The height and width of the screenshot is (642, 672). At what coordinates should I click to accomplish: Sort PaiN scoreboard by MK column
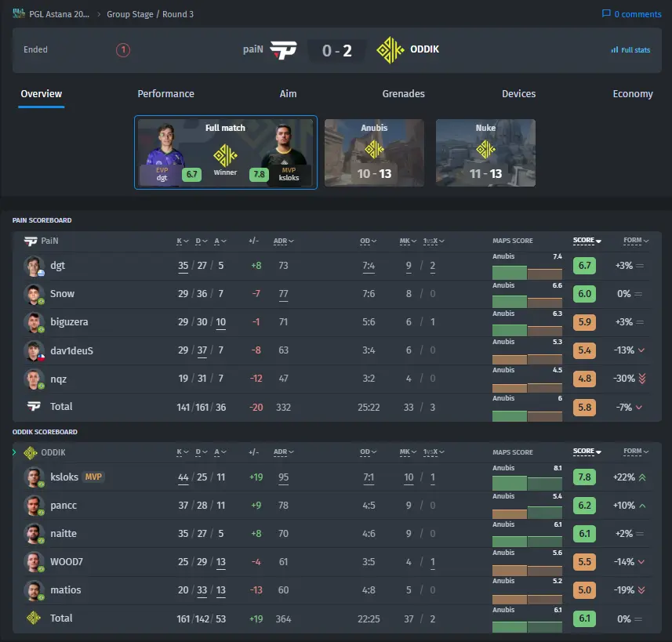[408, 241]
